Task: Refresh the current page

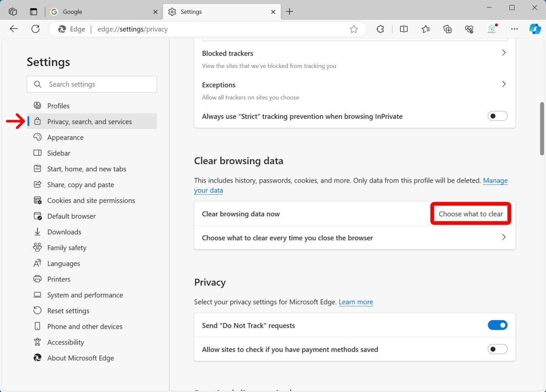Action: 36,29
